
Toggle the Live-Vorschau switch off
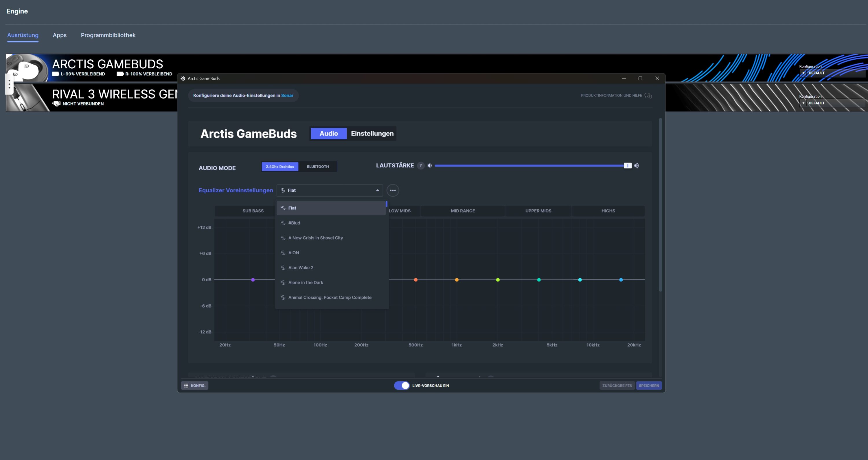point(402,386)
